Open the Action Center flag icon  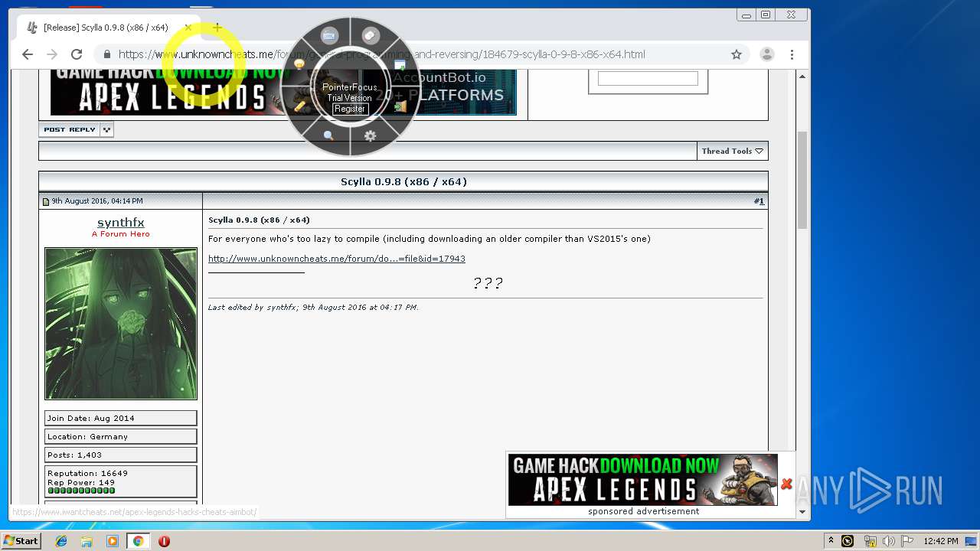pos(907,541)
